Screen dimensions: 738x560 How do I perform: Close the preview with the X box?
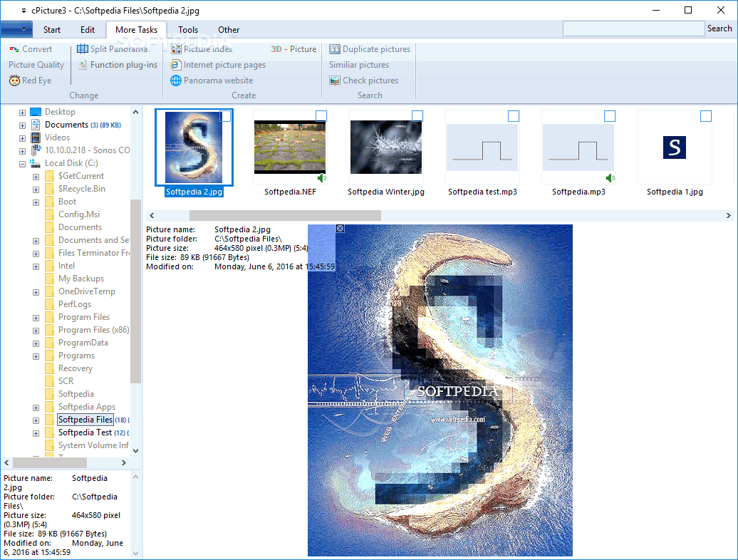tap(341, 229)
